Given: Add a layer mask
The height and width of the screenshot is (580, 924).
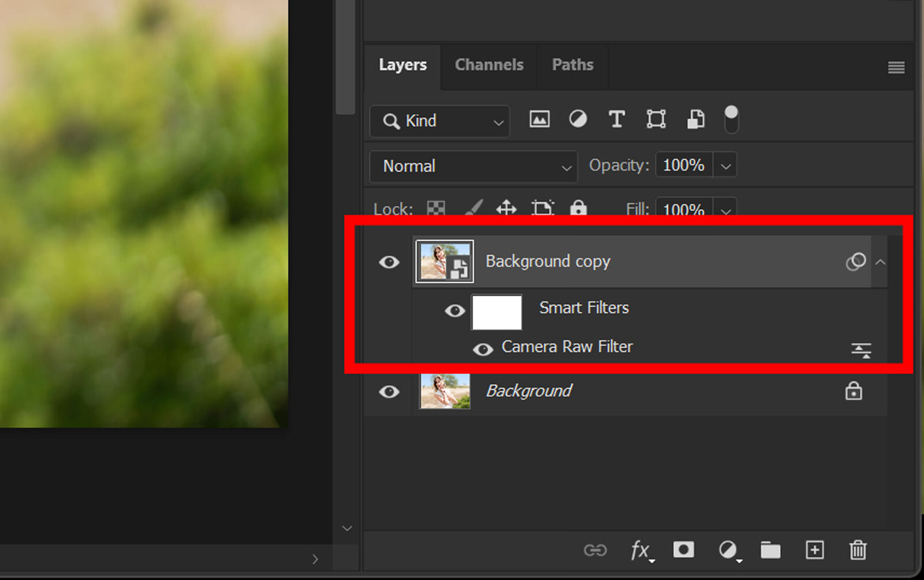Looking at the screenshot, I should (x=684, y=550).
